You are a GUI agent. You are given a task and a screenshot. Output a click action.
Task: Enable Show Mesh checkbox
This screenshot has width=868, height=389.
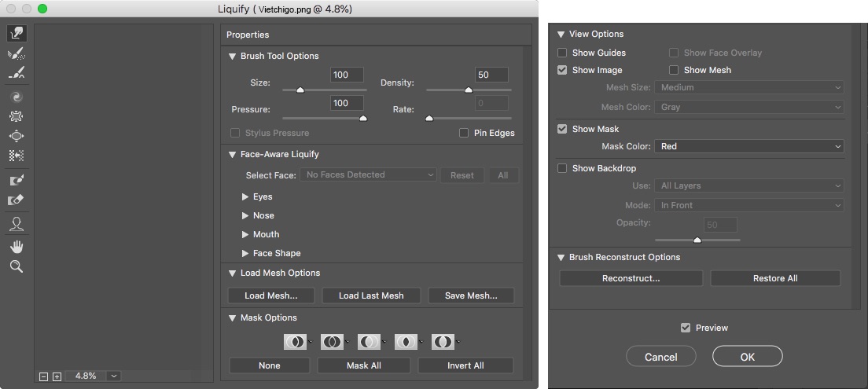(674, 70)
